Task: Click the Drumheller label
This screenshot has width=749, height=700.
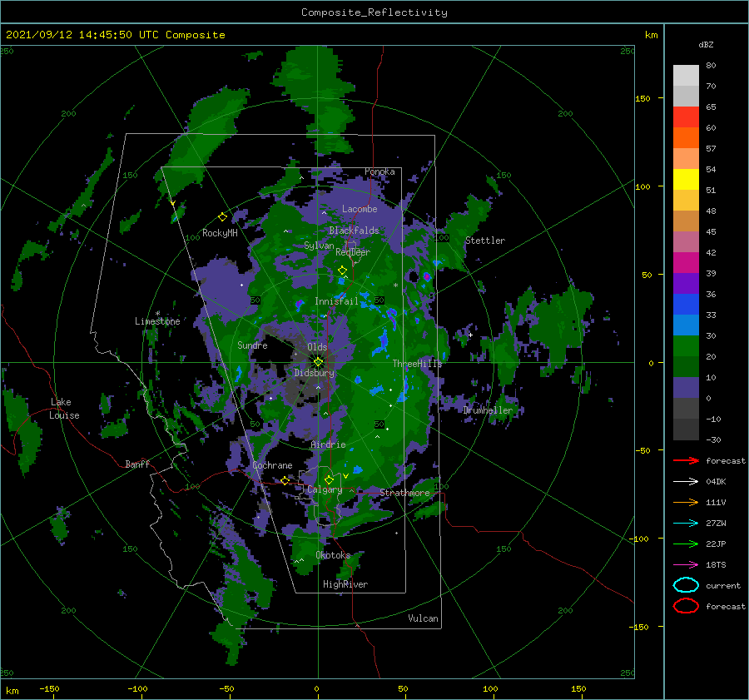Action: tap(488, 410)
